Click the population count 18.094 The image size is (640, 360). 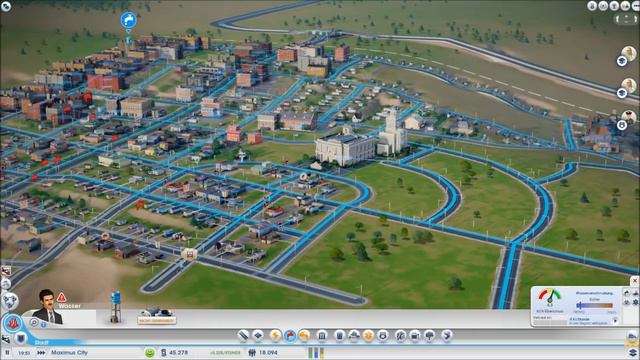click(x=268, y=352)
